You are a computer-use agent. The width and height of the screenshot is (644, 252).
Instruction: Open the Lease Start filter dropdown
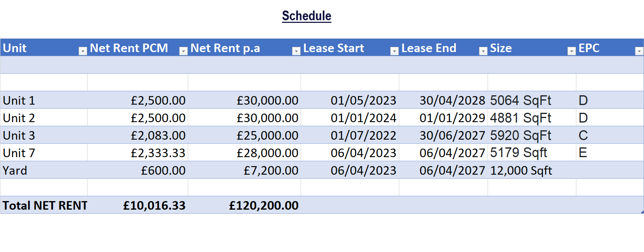394,51
